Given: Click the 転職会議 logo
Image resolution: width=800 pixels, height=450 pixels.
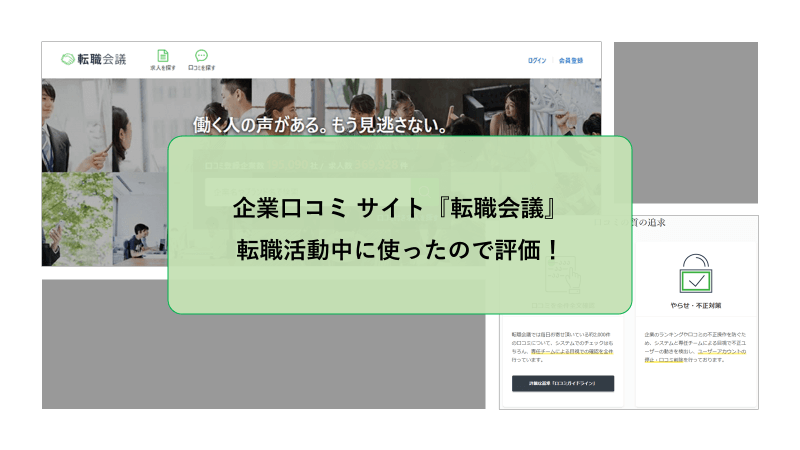Looking at the screenshot, I should tap(93, 59).
